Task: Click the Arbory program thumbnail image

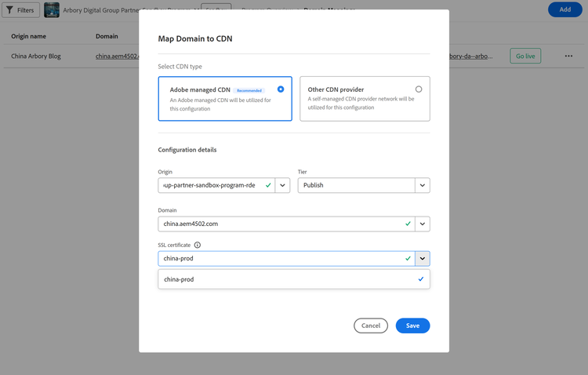Action: [52, 10]
